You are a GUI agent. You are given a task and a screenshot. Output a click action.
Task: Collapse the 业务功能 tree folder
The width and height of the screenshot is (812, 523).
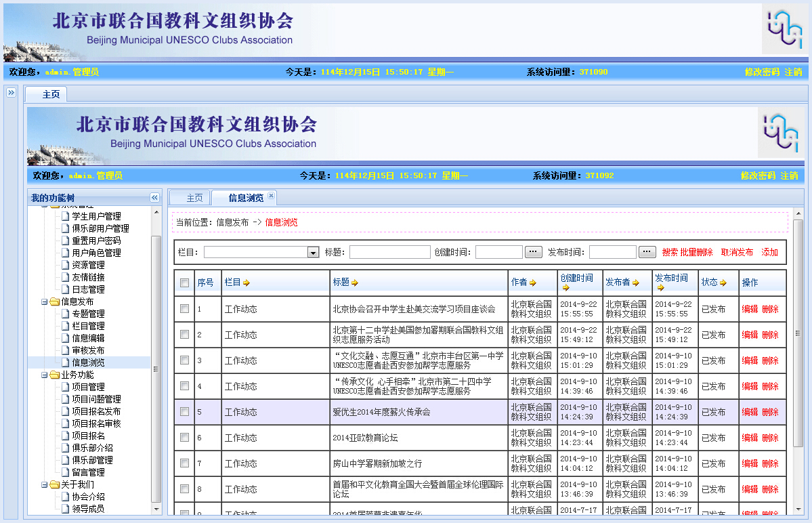point(45,375)
